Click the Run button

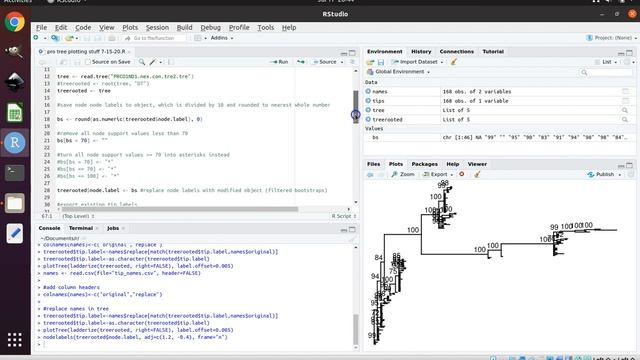tap(279, 62)
